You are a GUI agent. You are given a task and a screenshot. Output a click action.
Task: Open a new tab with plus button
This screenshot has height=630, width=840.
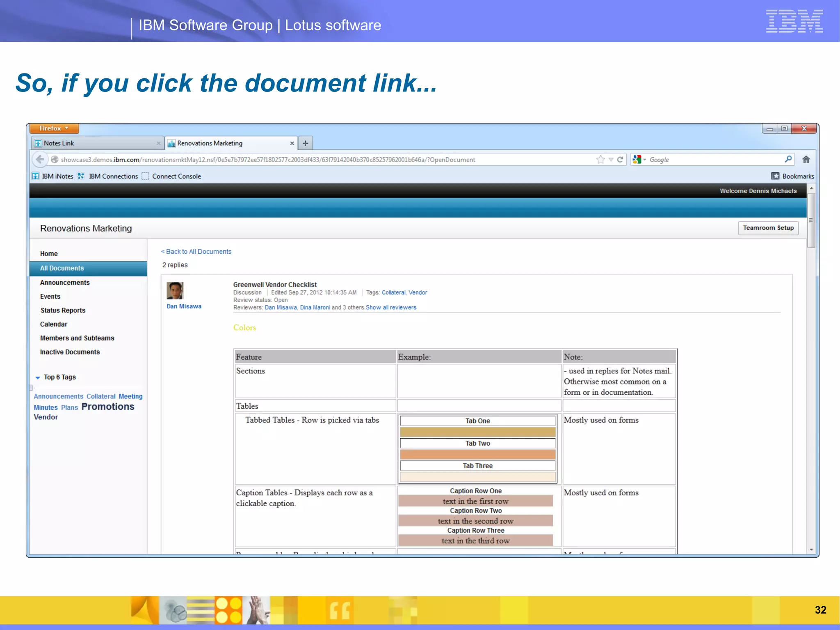click(x=305, y=143)
